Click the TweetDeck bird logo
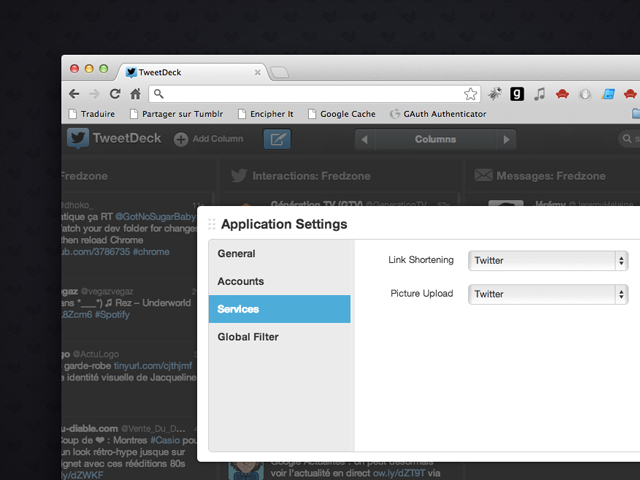 (78, 138)
